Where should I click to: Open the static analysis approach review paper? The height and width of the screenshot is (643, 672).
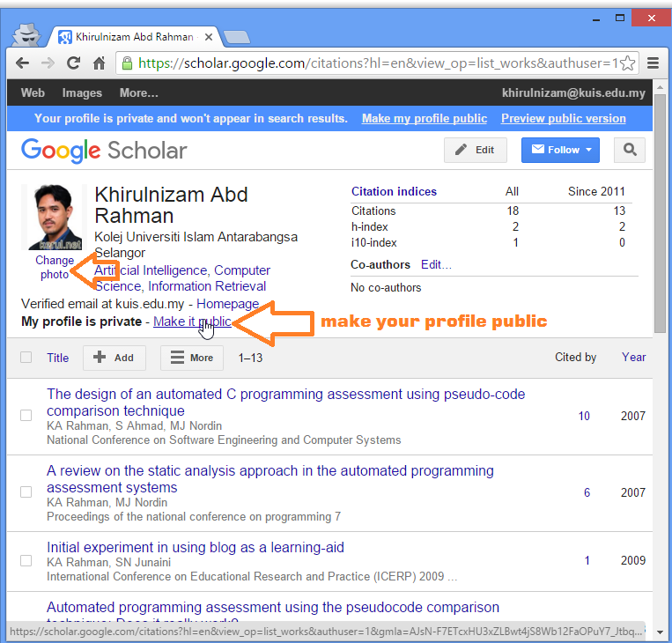pos(270,479)
